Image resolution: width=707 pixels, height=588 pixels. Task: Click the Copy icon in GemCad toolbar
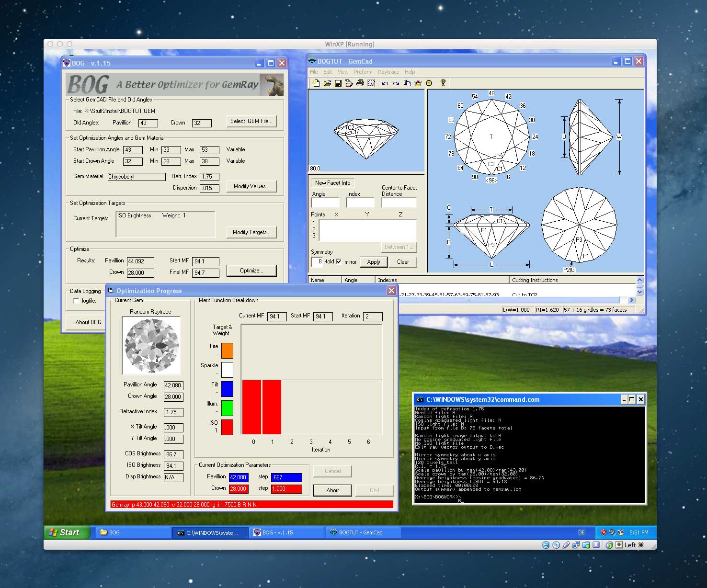coord(407,83)
